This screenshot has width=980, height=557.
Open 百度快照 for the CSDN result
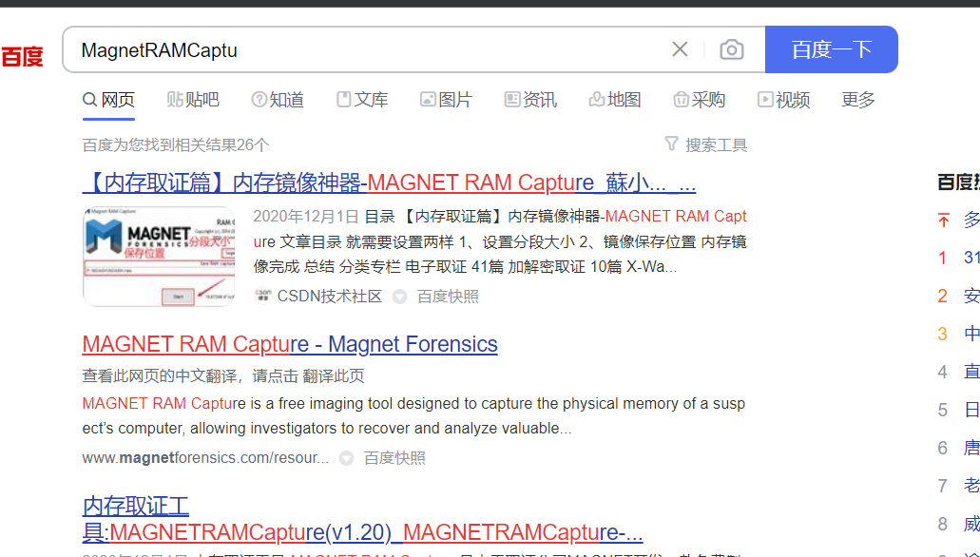point(448,297)
